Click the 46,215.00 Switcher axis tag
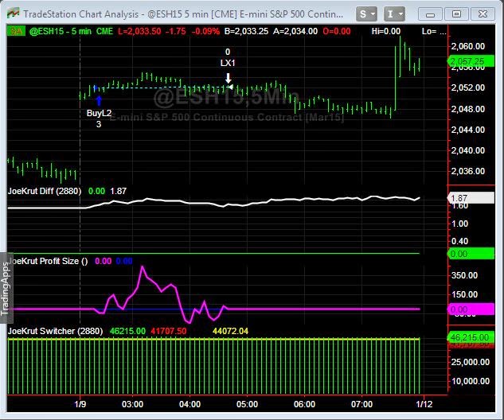 pyautogui.click(x=471, y=337)
